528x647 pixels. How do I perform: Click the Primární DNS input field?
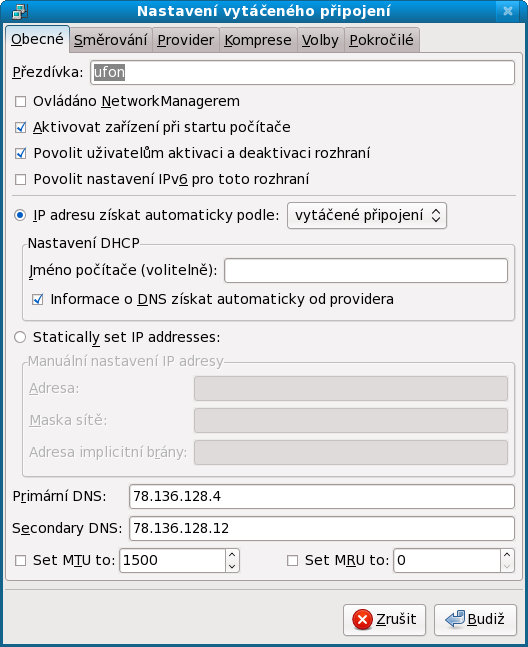click(x=322, y=496)
